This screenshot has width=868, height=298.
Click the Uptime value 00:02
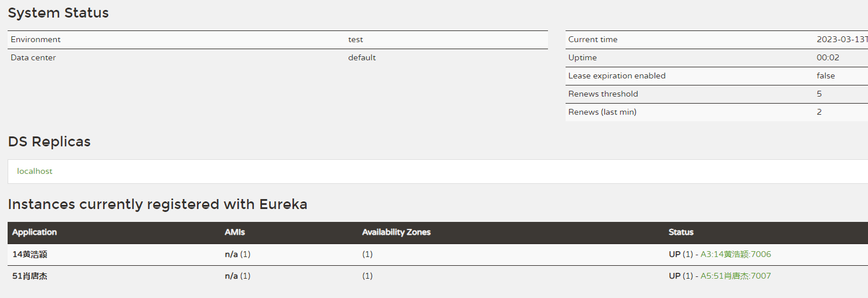pyautogui.click(x=828, y=58)
